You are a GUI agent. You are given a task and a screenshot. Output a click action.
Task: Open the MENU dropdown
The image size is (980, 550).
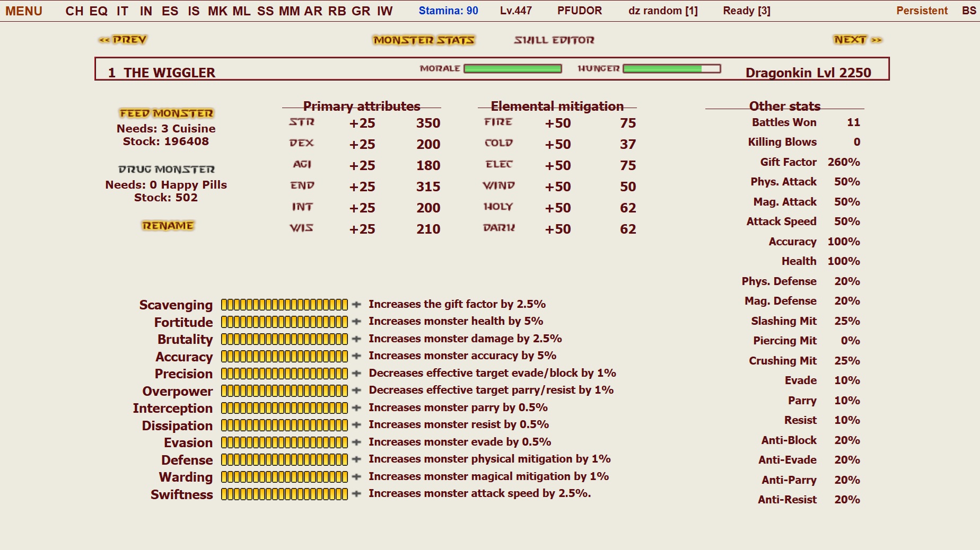24,11
